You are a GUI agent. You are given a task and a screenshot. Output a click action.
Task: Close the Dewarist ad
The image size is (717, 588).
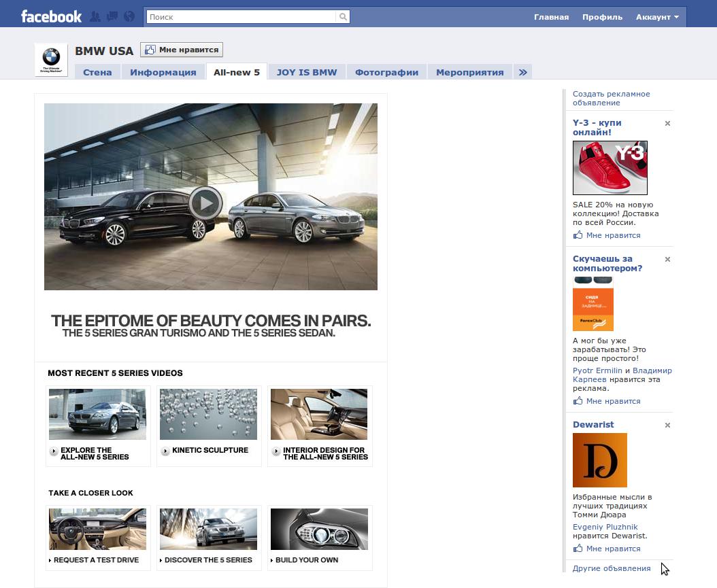click(x=667, y=426)
